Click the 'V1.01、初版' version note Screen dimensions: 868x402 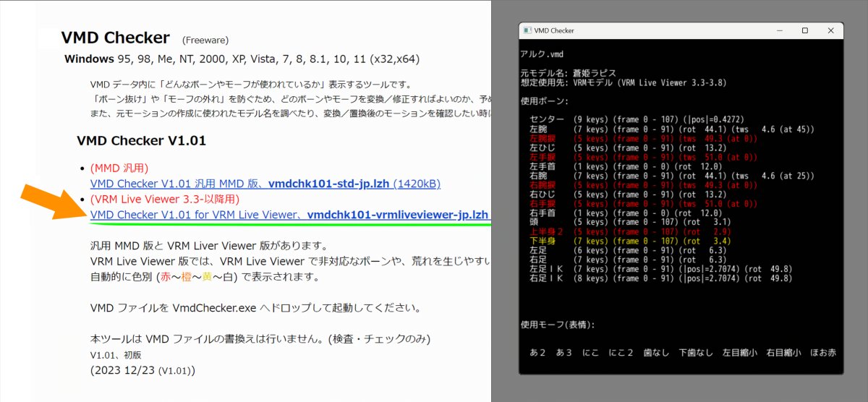(x=116, y=356)
